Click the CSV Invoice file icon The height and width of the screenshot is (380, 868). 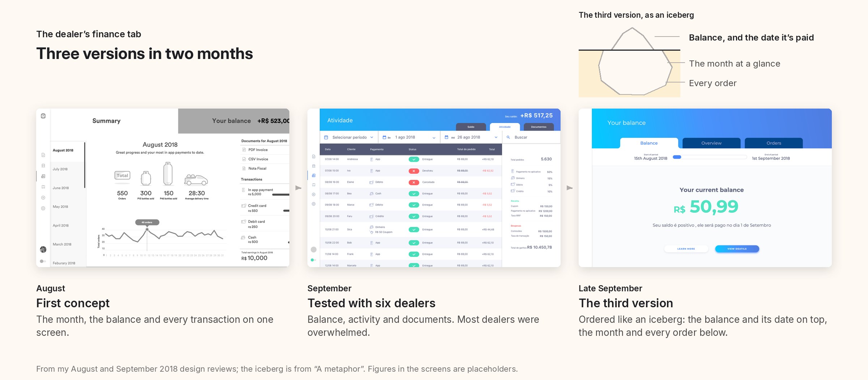point(244,159)
